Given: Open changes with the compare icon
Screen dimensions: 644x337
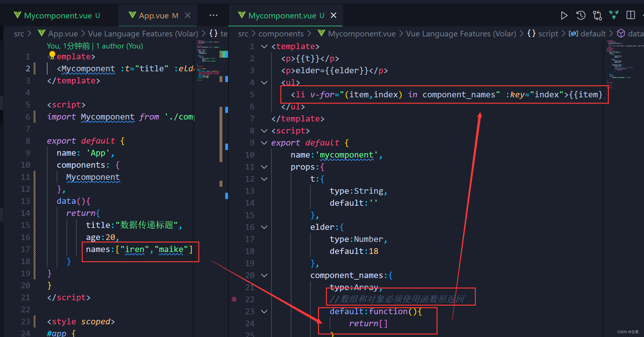Looking at the screenshot, I should (x=597, y=16).
